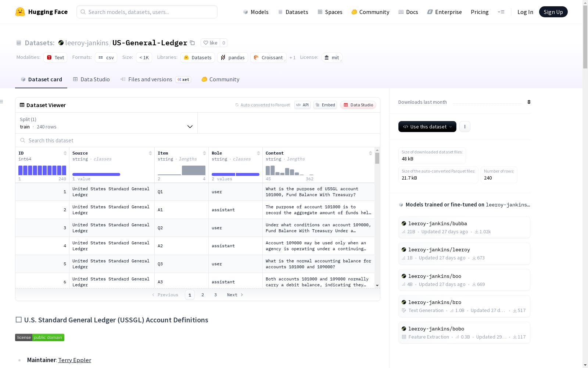
Task: Sort the Role column
Action: tap(258, 153)
